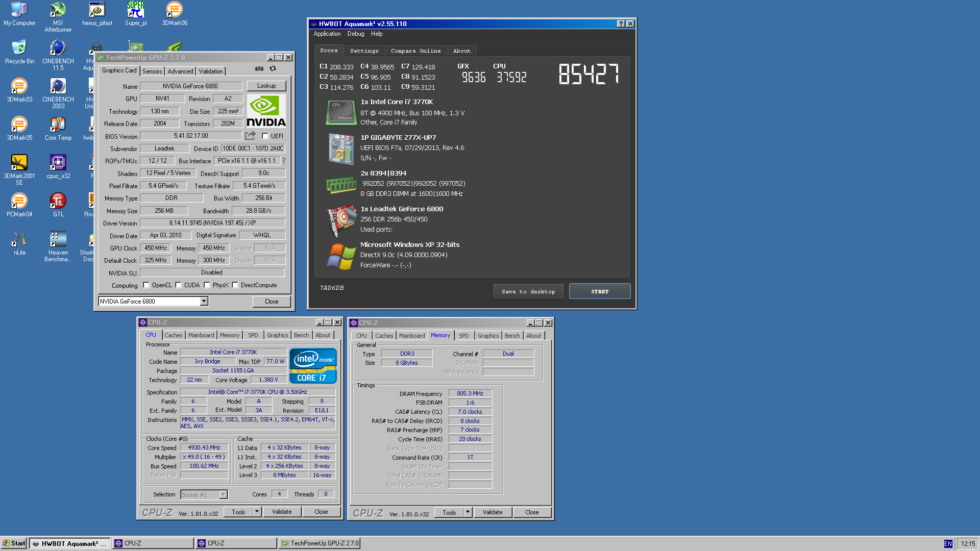Switch to the Advanced tab in GPU-Z
980x551 pixels.
180,71
